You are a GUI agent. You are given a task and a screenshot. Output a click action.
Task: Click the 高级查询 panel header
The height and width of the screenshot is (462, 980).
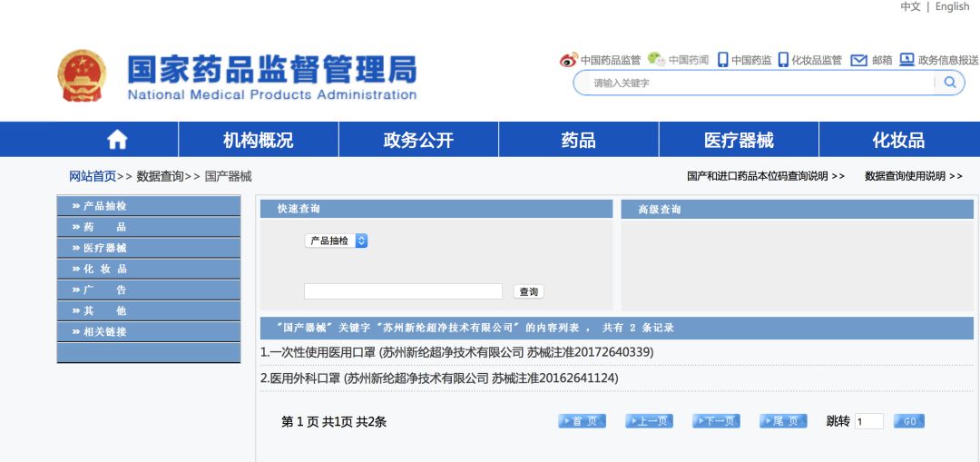point(798,210)
